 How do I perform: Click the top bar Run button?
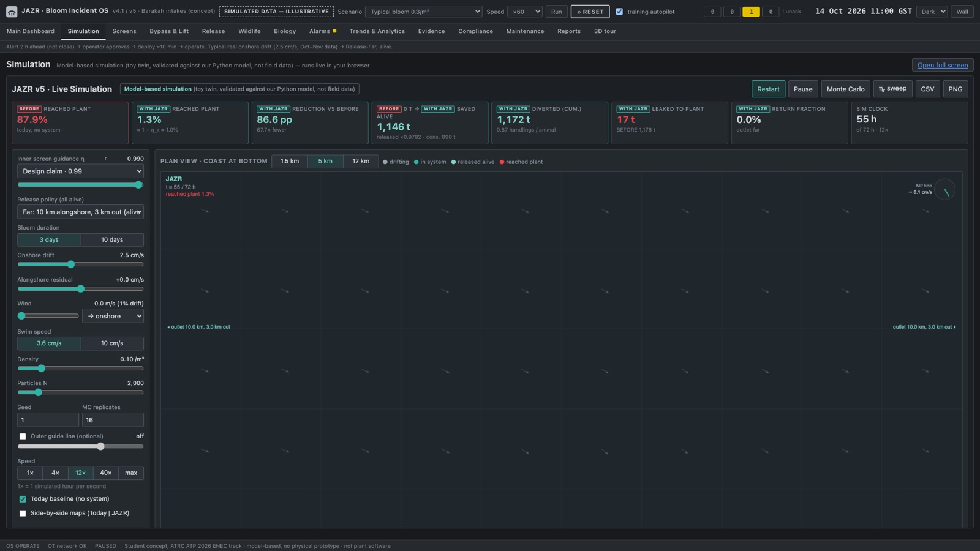[x=556, y=12]
